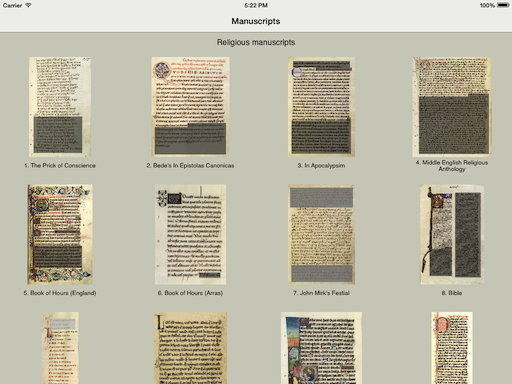
Task: Open Bede's In Epistolas Canonicas thumbnail
Action: point(190,107)
